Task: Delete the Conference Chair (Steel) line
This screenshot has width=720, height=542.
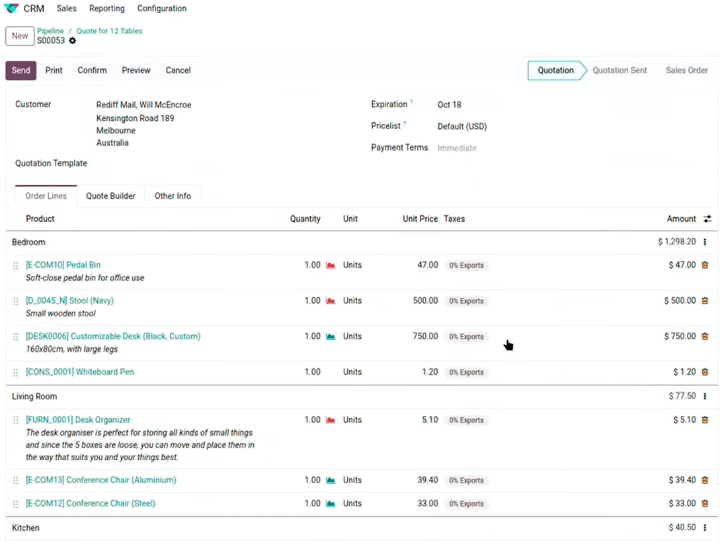Action: coord(705,503)
